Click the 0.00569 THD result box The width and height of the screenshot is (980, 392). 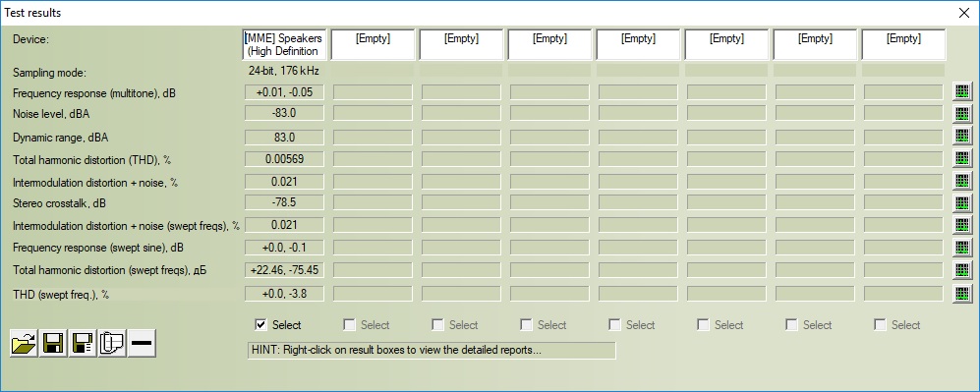284,158
